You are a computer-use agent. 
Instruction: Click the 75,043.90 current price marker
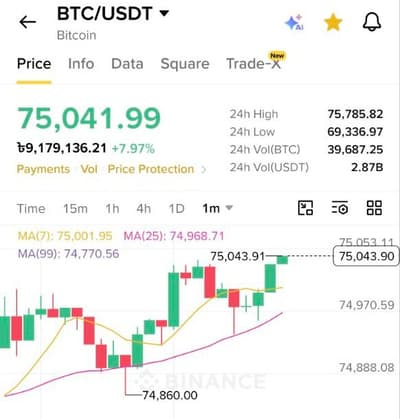(x=366, y=256)
